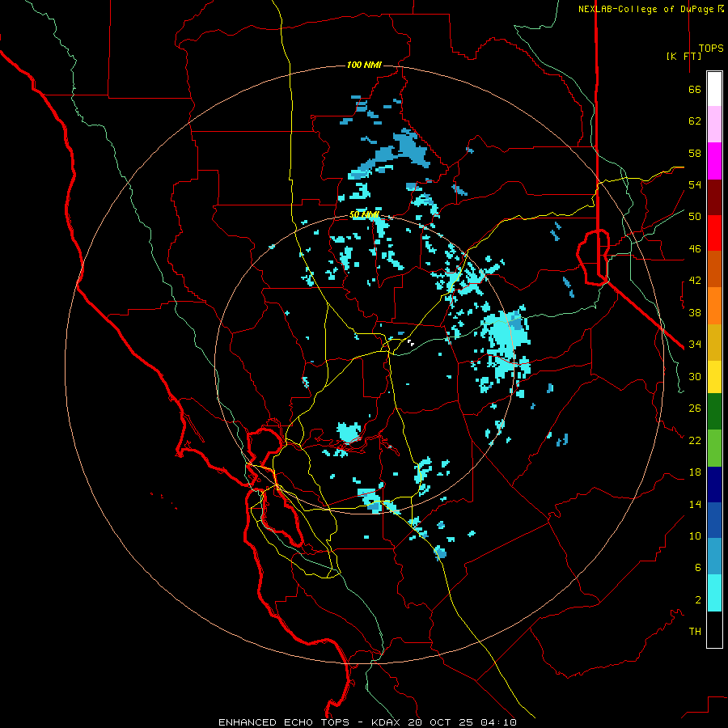Viewport: 728px width, 728px height.
Task: Click the 100 NMI range ring label
Action: [x=364, y=65]
